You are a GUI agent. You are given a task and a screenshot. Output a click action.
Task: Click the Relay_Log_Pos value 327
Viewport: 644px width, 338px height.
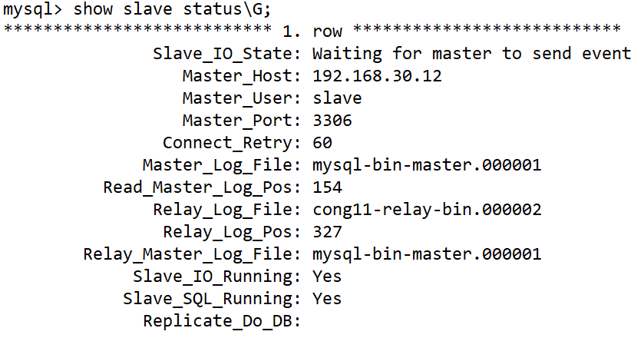pyautogui.click(x=327, y=232)
